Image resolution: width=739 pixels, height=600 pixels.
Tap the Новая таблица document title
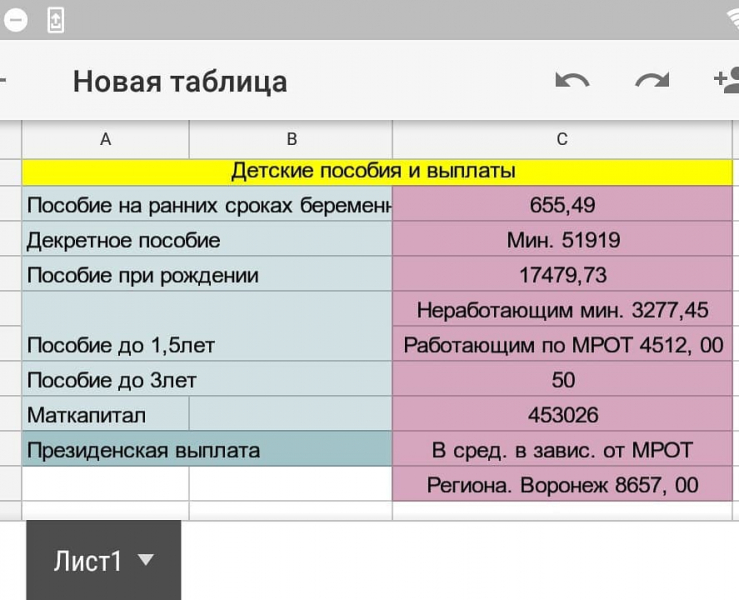pos(180,81)
